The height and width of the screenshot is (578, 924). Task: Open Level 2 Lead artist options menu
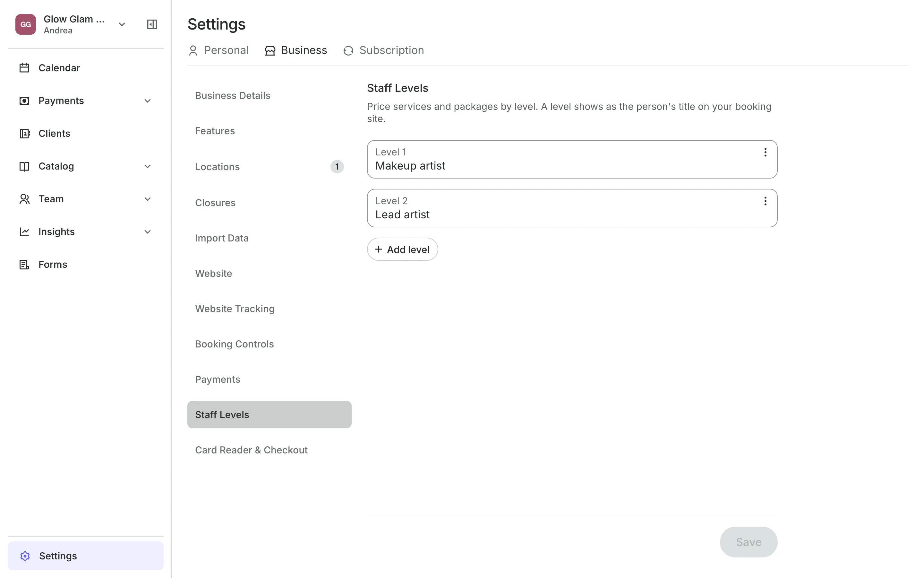pyautogui.click(x=765, y=201)
